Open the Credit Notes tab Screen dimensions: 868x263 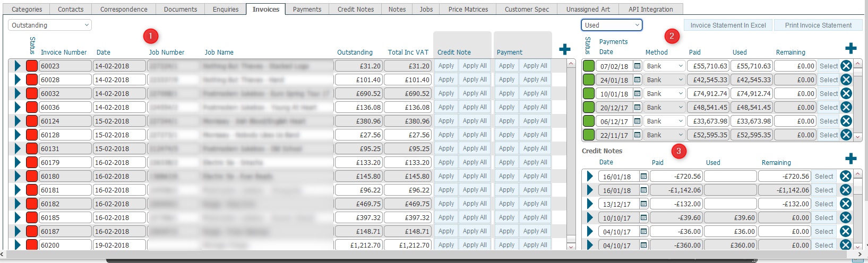(x=356, y=9)
